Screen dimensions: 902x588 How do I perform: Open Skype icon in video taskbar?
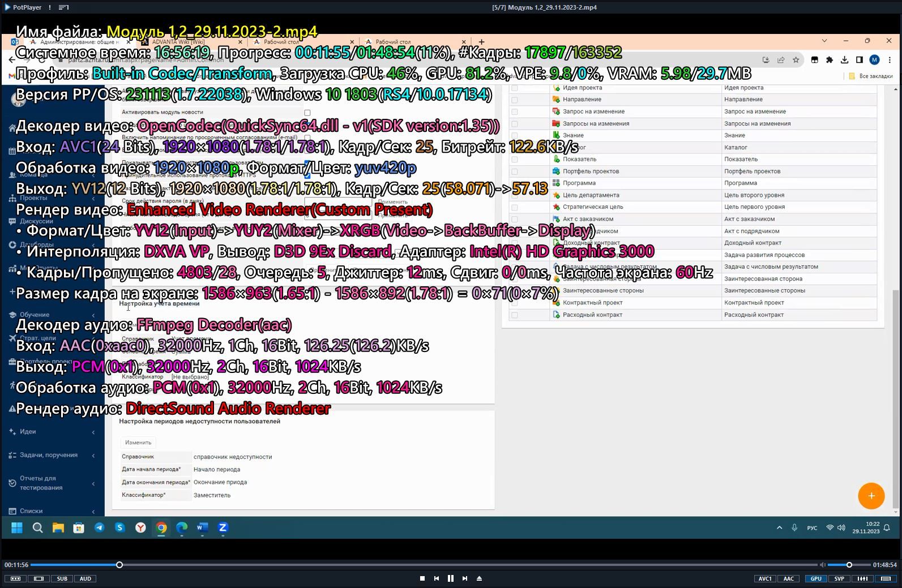[120, 527]
